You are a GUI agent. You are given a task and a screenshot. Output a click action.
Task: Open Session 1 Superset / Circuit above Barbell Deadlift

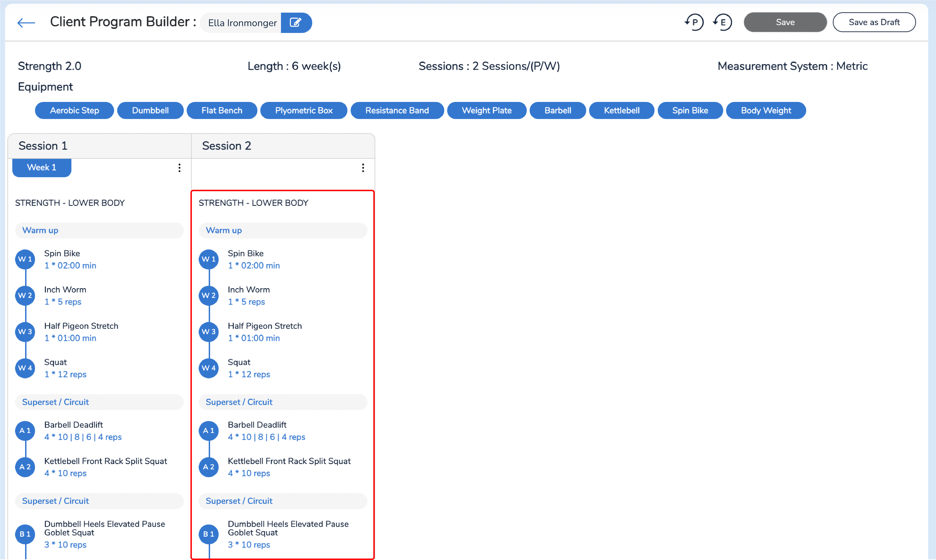[99, 402]
